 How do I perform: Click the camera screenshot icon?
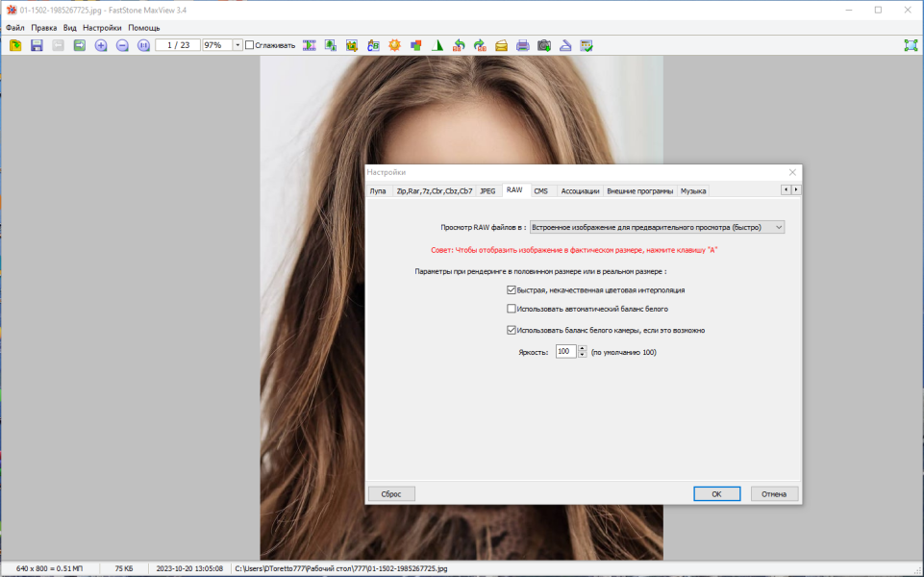click(544, 45)
